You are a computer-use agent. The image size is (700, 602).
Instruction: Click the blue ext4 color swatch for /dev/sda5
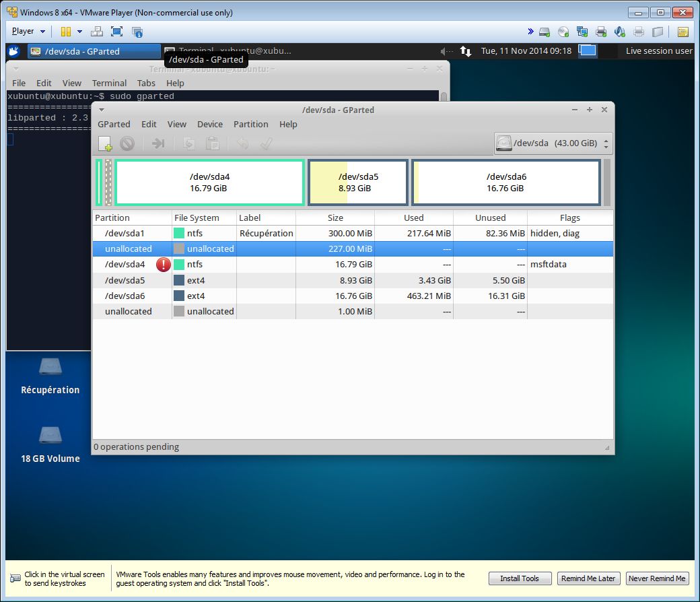(x=179, y=280)
